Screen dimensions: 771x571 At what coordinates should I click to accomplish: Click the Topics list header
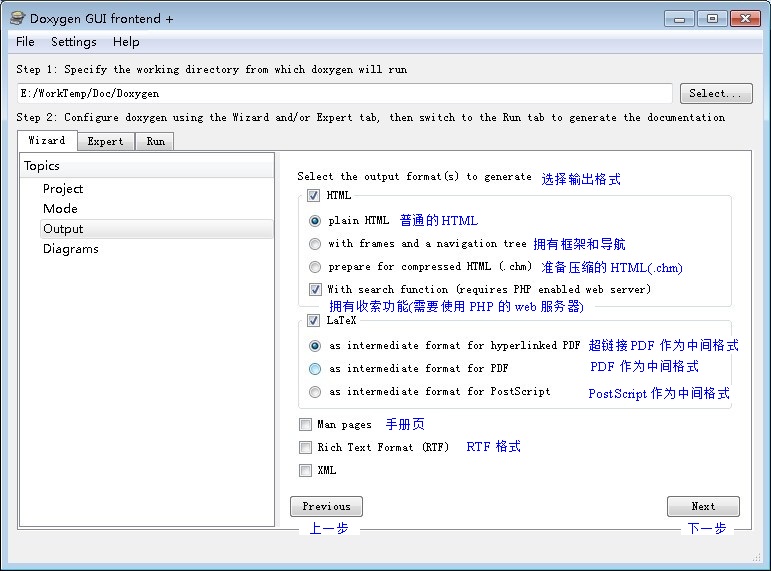click(147, 166)
